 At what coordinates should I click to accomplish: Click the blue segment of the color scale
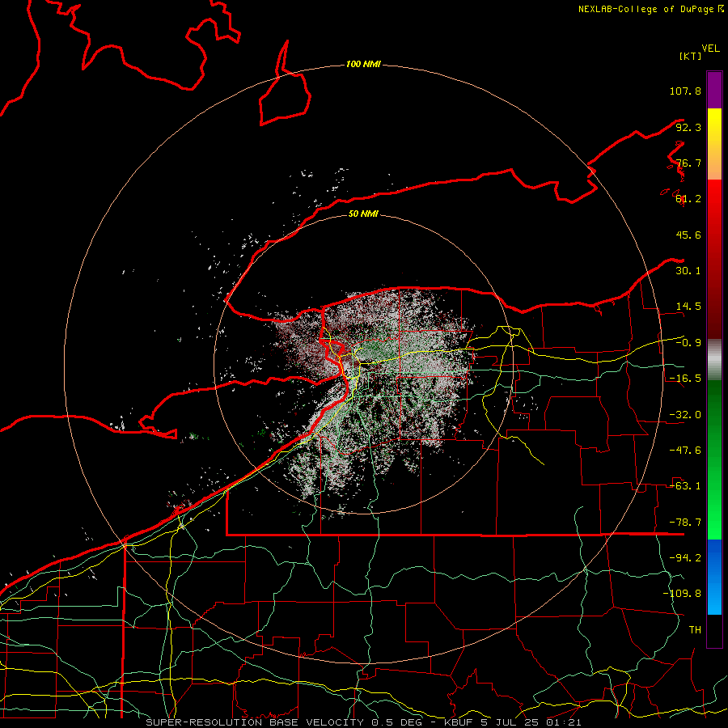714,577
